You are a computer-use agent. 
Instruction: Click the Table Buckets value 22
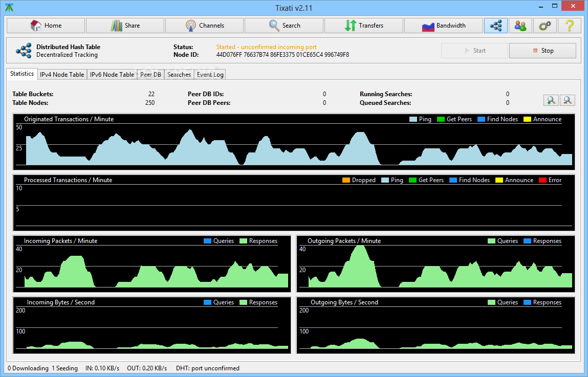click(x=151, y=94)
